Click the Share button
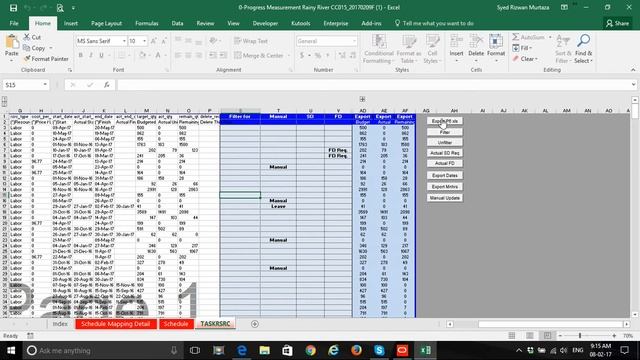 (618, 23)
